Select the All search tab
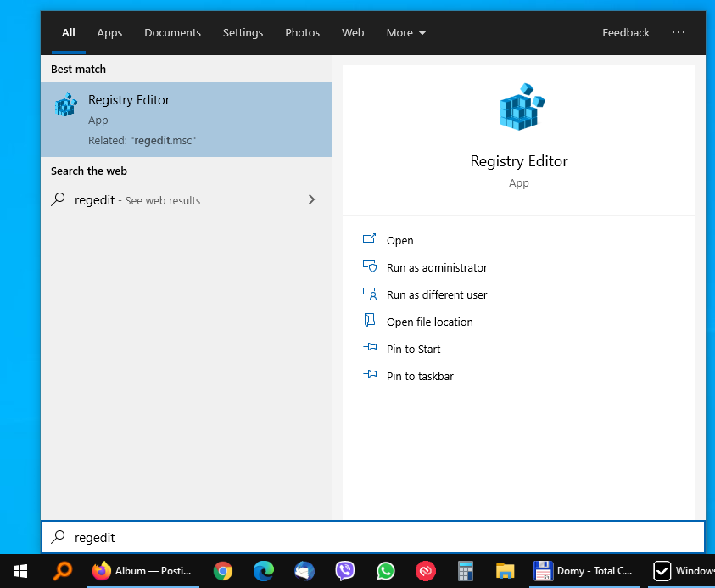This screenshot has width=715, height=588. (x=69, y=33)
